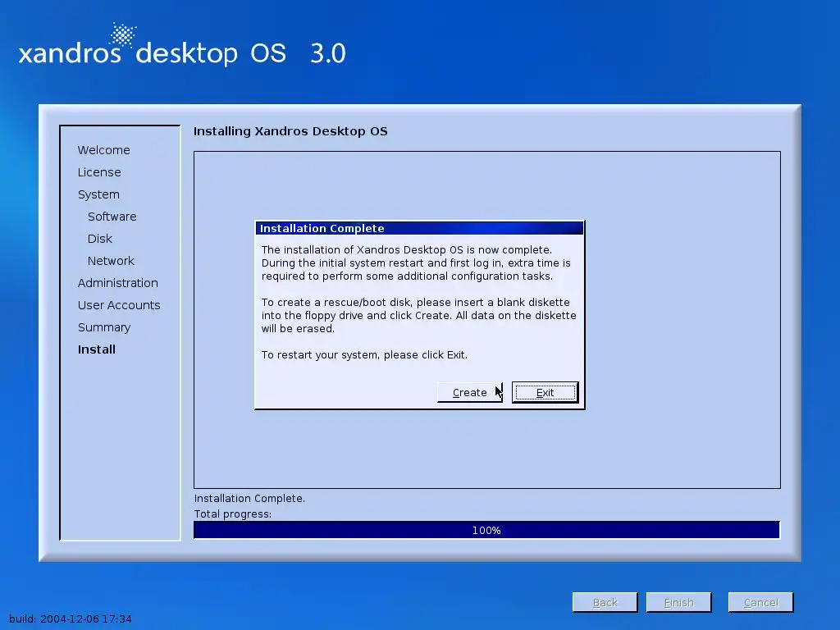Screen dimensions: 840x630
Task: Select the Administration step
Action: click(118, 283)
